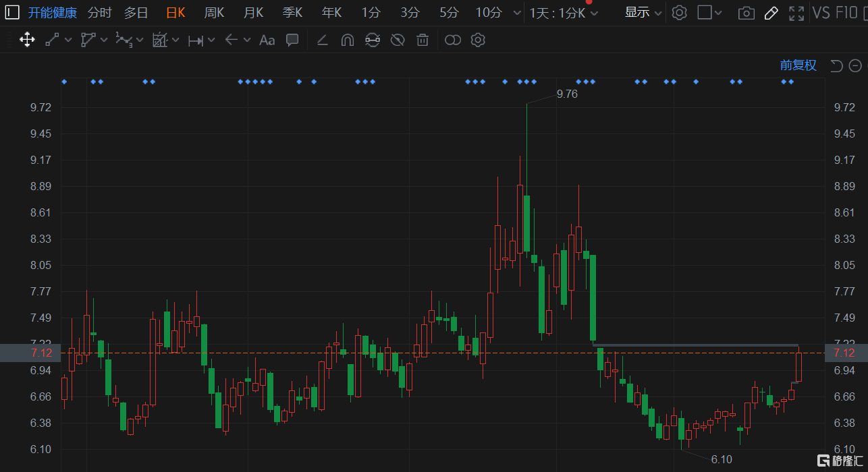Image resolution: width=868 pixels, height=472 pixels.
Task: Expand wave pattern tool options chevron
Action: tap(140, 40)
